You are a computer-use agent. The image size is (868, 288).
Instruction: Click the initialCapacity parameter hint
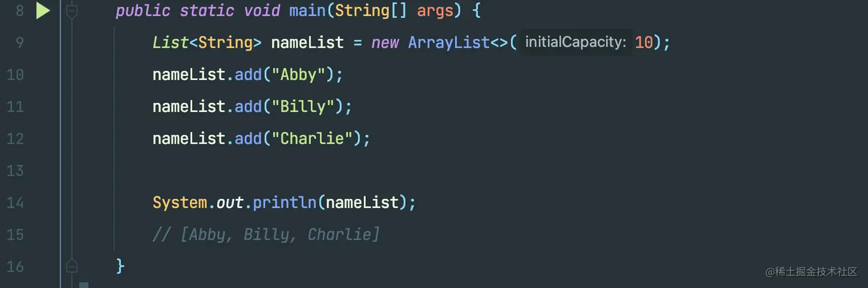tap(575, 43)
